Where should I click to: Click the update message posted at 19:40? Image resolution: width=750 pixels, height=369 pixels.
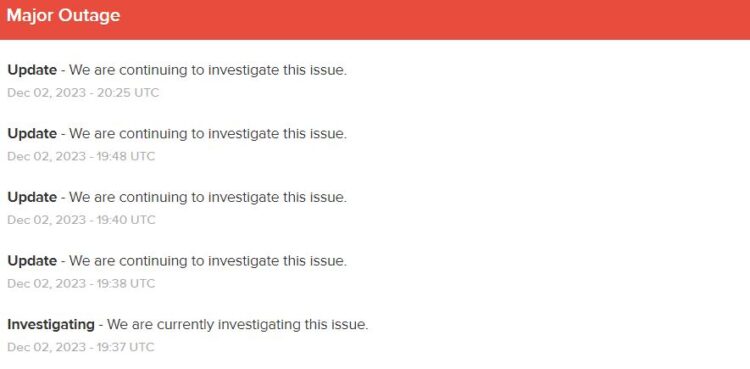click(208, 197)
